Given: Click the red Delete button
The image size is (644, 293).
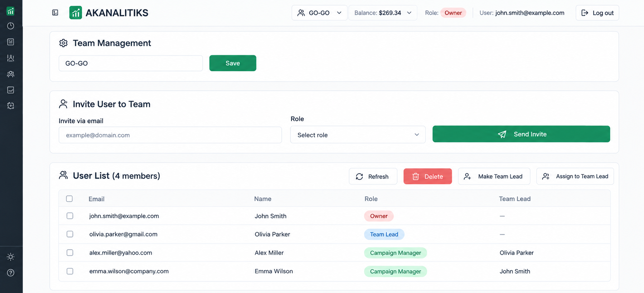Looking at the screenshot, I should tap(428, 176).
